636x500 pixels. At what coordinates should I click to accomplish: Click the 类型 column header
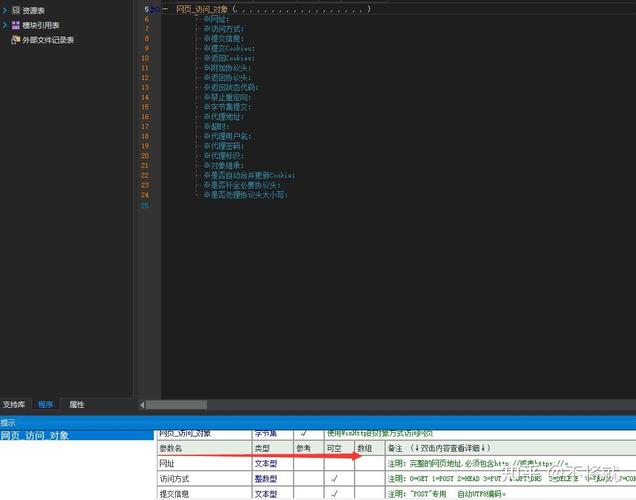pyautogui.click(x=273, y=448)
